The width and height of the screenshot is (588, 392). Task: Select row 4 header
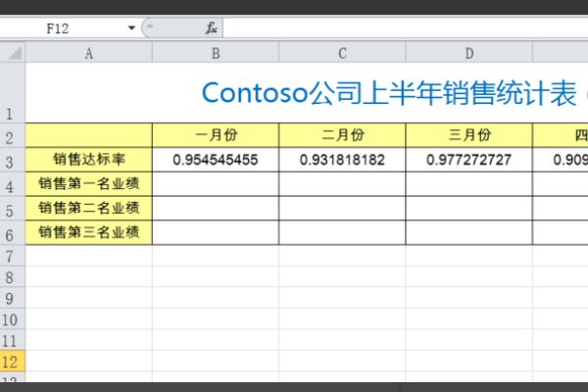coord(13,184)
